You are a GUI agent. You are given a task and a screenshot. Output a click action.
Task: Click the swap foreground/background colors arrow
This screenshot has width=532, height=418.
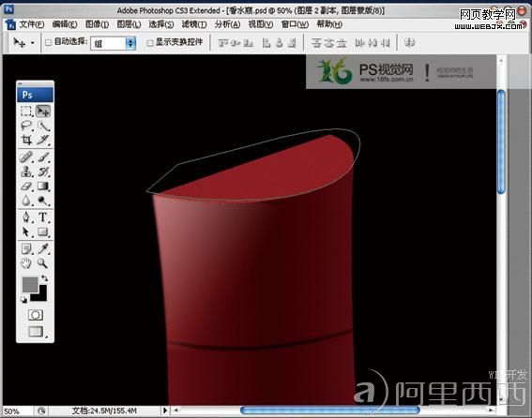click(44, 278)
